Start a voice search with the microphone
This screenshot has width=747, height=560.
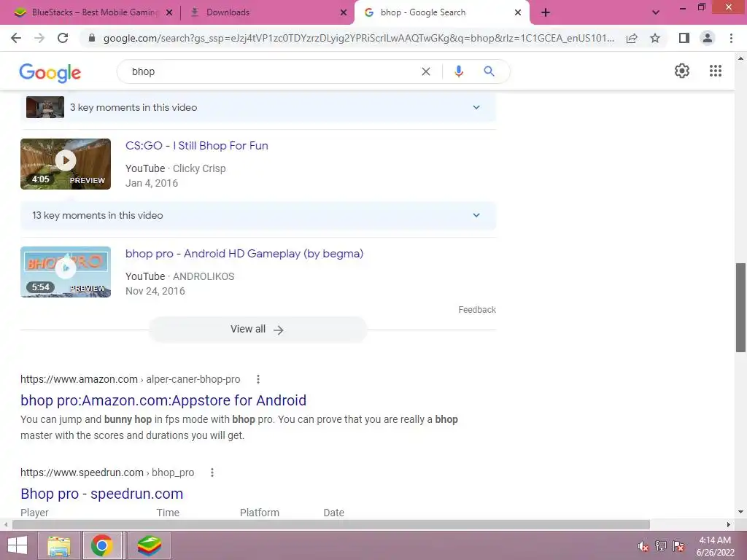458,71
